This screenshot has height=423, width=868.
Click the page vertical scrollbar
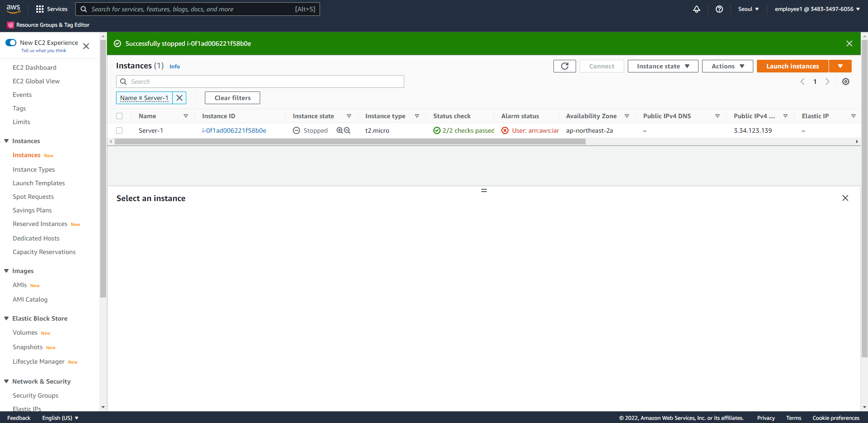coord(864,198)
